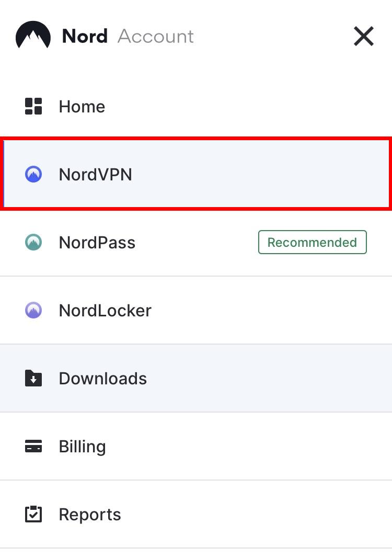This screenshot has height=559, width=392.
Task: Open the NordPass section
Action: 97,242
